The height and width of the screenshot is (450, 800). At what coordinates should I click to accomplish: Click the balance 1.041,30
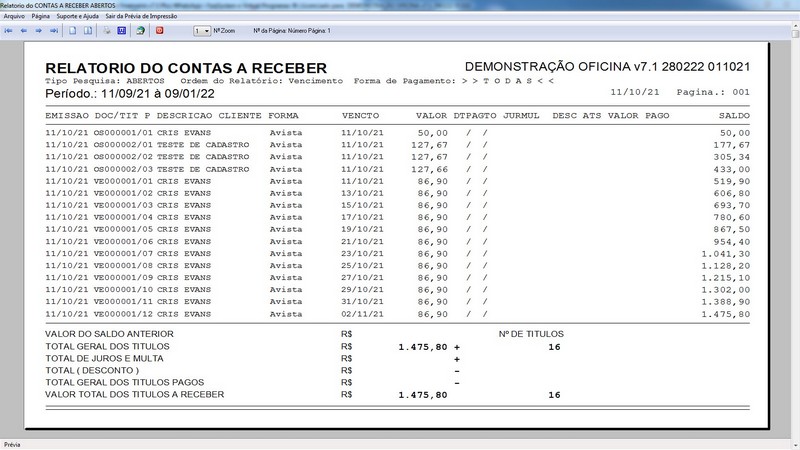coord(726,254)
